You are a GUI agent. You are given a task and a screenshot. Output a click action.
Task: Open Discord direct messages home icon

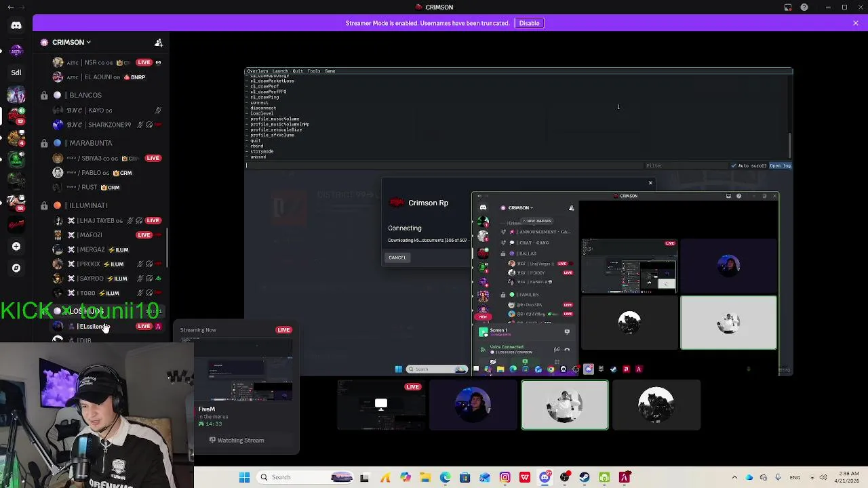pos(16,26)
